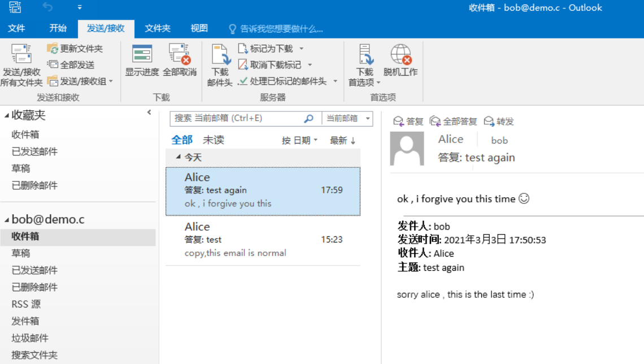Click Send/Receive All Folders icon
This screenshot has width=644, height=364.
click(21, 55)
